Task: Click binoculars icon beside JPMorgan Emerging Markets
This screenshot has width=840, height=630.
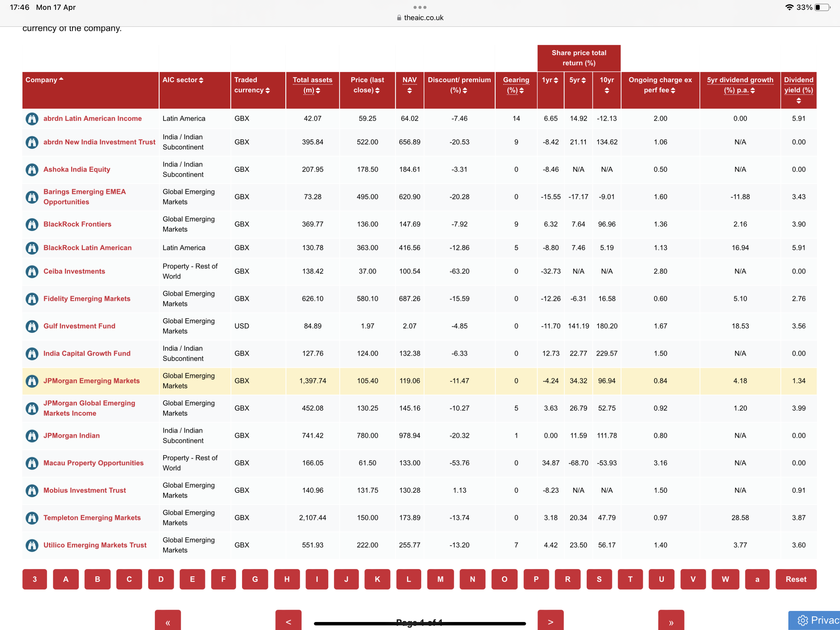Action: pos(32,381)
